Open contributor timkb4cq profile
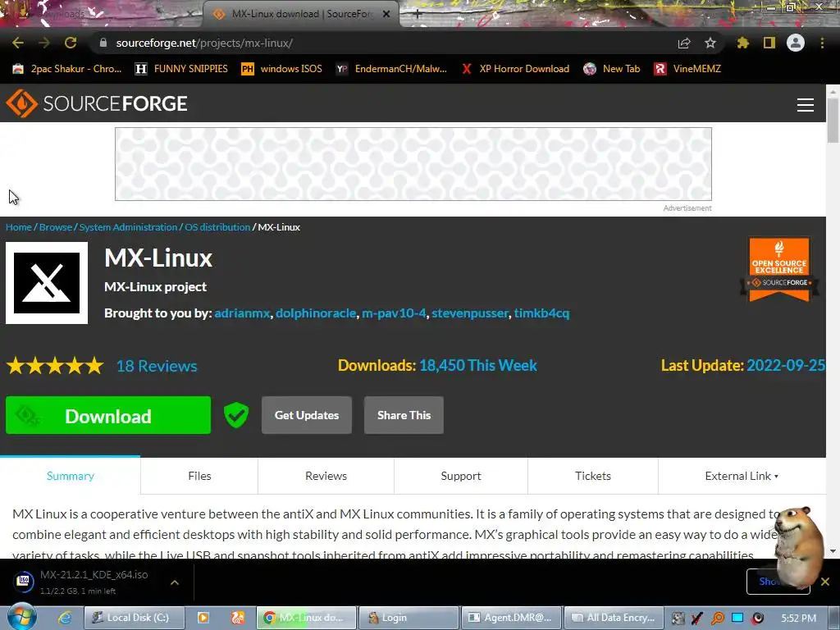This screenshot has height=630, width=840. click(x=541, y=313)
